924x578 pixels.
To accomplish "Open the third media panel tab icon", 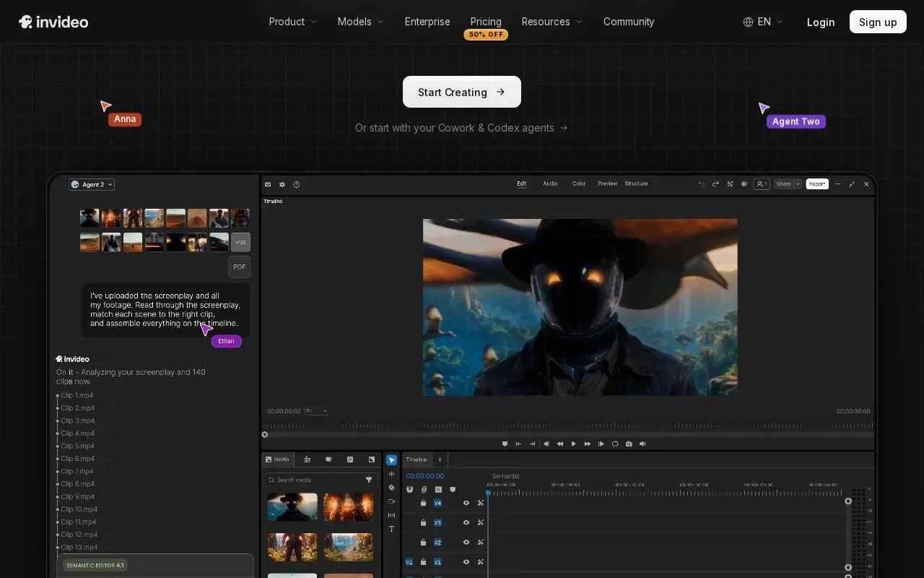I will 328,460.
